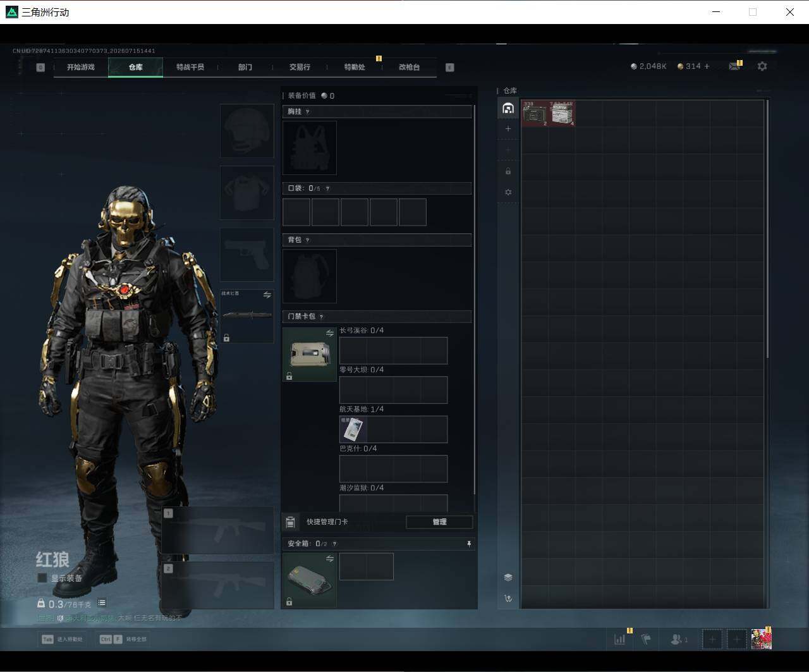Click the sort warehouse icon
The width and height of the screenshot is (809, 672).
pyautogui.click(x=508, y=598)
